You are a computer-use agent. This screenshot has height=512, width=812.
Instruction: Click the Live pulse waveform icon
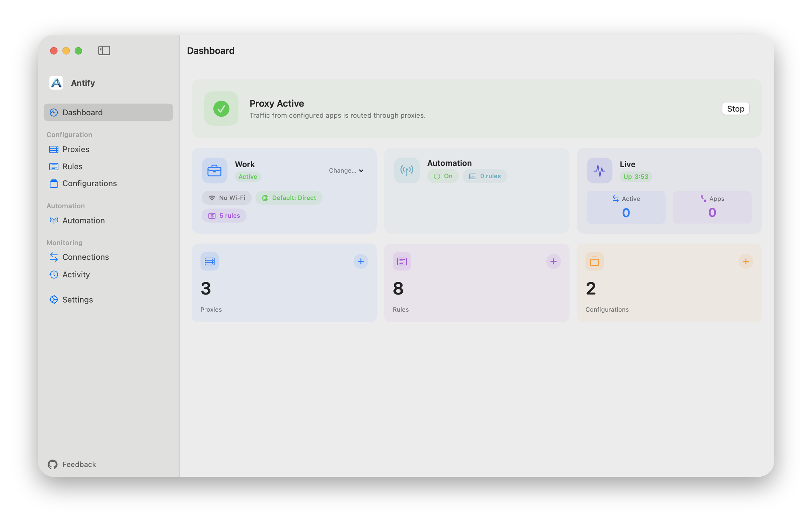[x=599, y=171]
